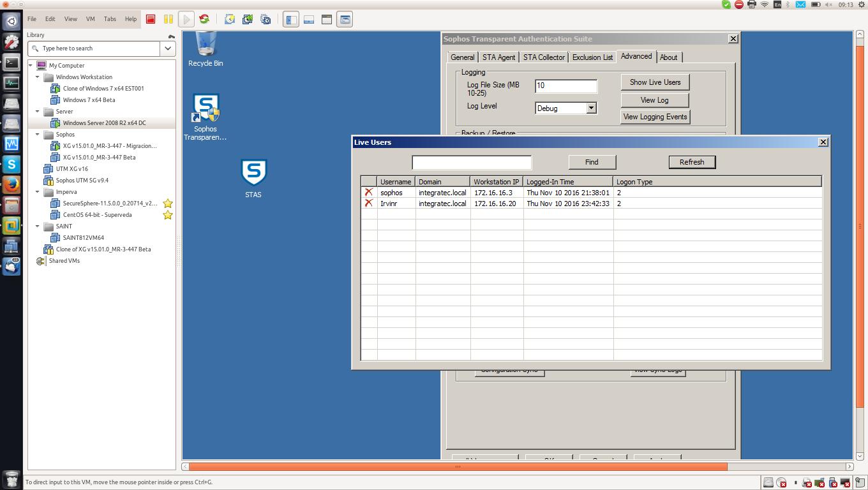This screenshot has height=490, width=868.
Task: Toggle favorite star for CentOS 64-bit Superveda
Action: tap(168, 215)
